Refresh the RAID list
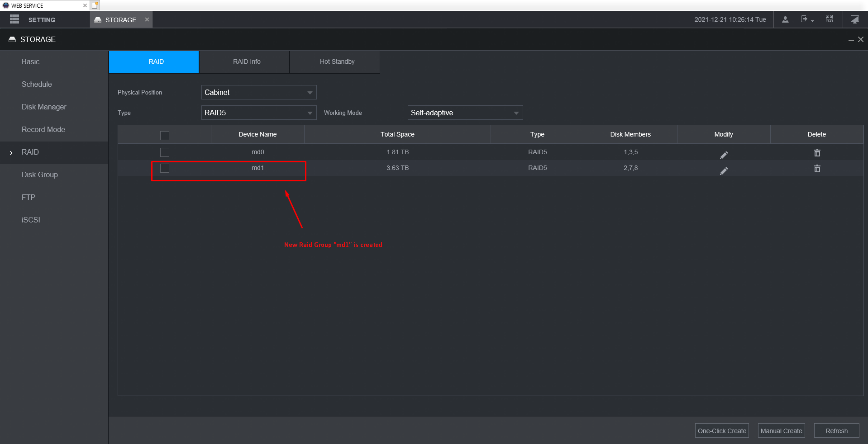 837,430
